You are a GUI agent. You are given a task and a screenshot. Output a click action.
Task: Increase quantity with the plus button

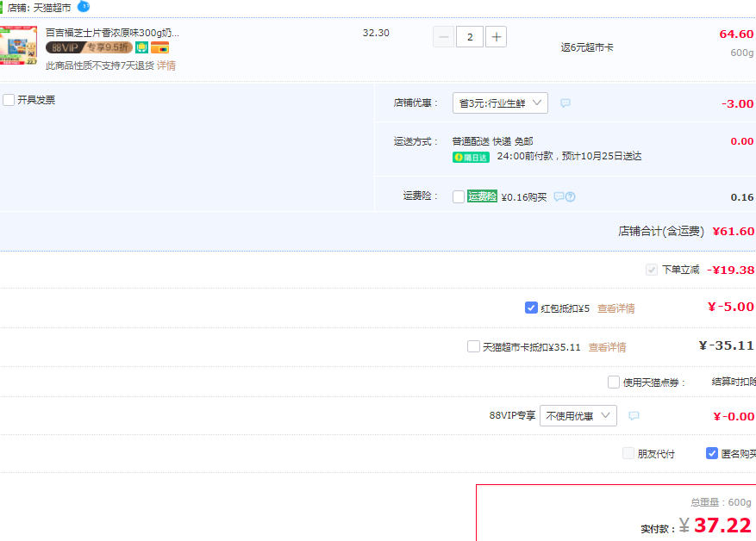[x=497, y=37]
